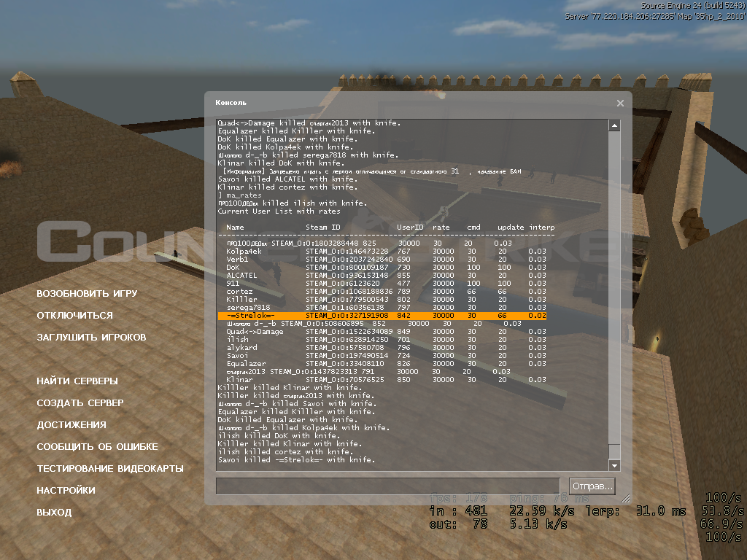Open ЗАГЛУШИТЬ ИГРОКОВ menu entry
Image resolution: width=747 pixels, height=560 pixels.
[91, 338]
